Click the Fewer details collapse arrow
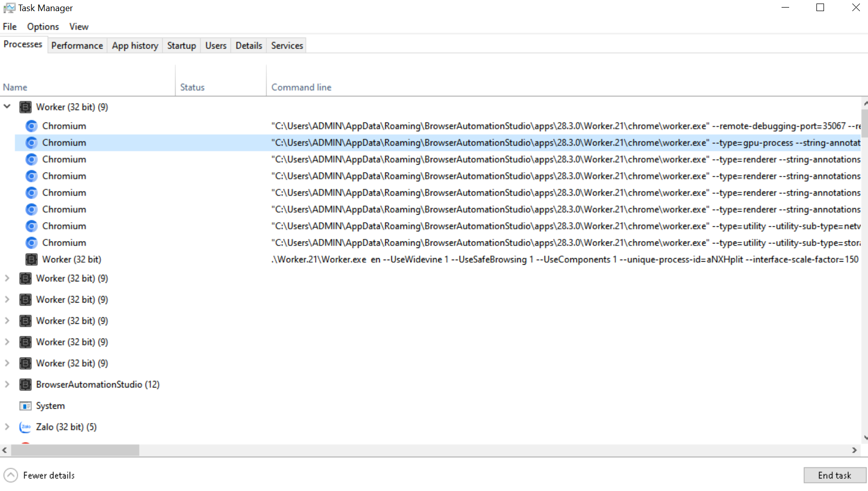 [11, 475]
